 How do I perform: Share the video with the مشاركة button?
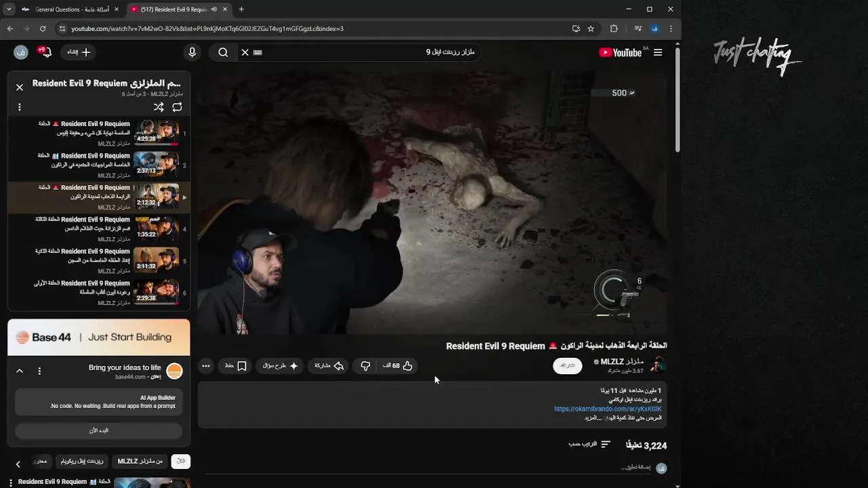click(328, 366)
